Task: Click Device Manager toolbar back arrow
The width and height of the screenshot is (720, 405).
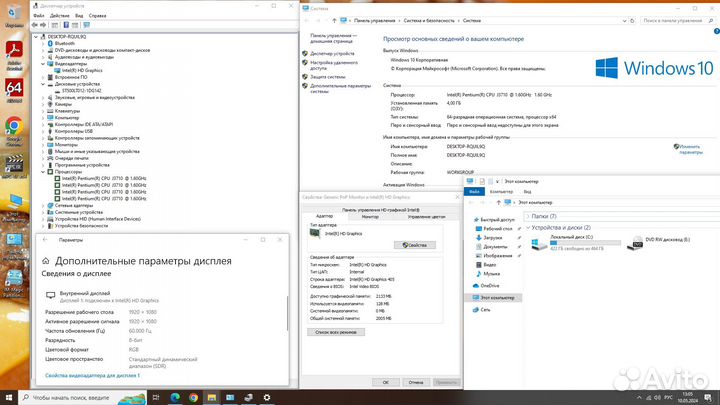Action: (35, 25)
